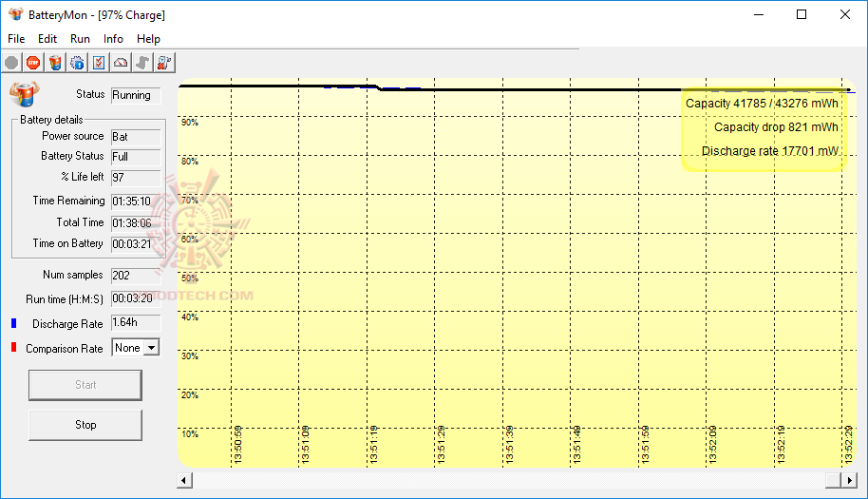Maximize the BatteryMon window
Image resolution: width=868 pixels, height=499 pixels.
(x=802, y=14)
